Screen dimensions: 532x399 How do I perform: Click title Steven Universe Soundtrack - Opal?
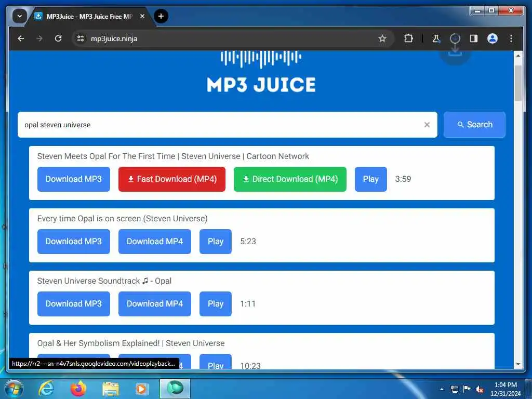click(x=104, y=281)
